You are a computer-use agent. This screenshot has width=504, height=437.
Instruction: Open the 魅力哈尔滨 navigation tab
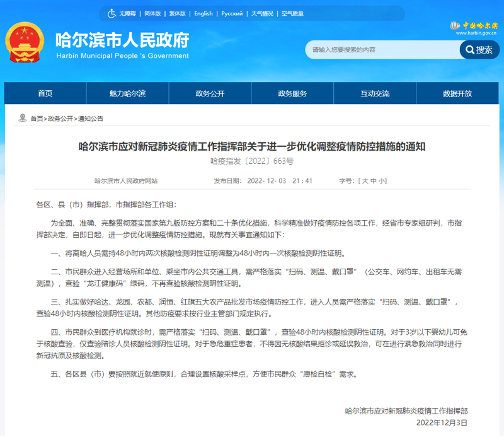click(x=127, y=93)
